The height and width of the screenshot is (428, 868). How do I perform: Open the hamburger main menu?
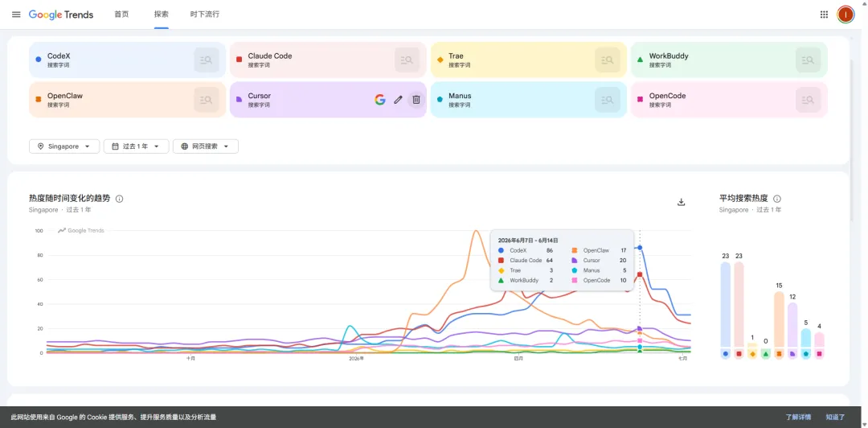[16, 14]
